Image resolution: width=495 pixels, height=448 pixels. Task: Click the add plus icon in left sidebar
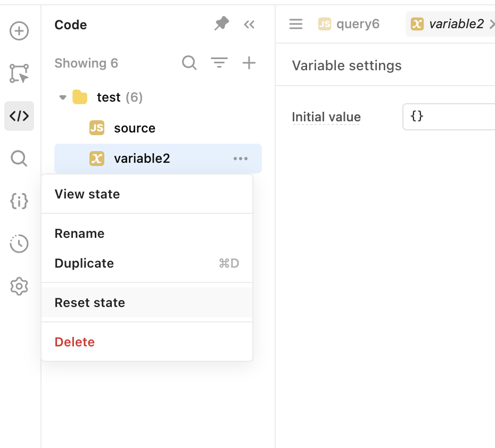click(19, 31)
